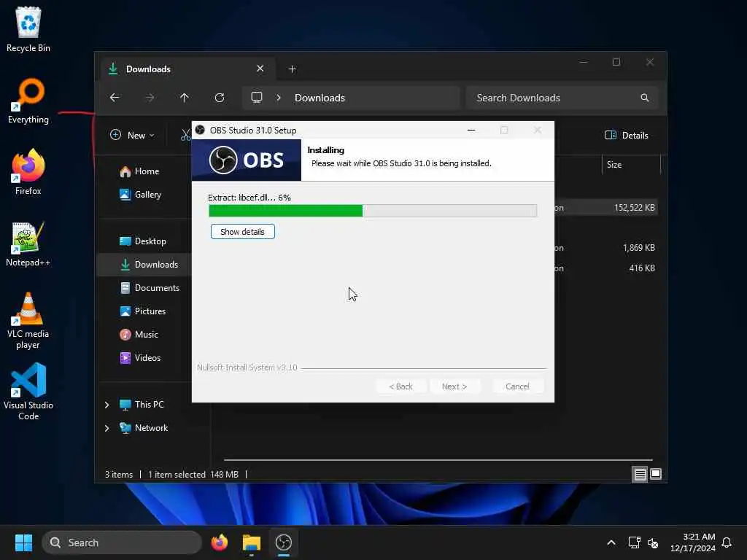Click the Back button in OBS Setup
Viewport: 747px width, 560px height.
(400, 386)
